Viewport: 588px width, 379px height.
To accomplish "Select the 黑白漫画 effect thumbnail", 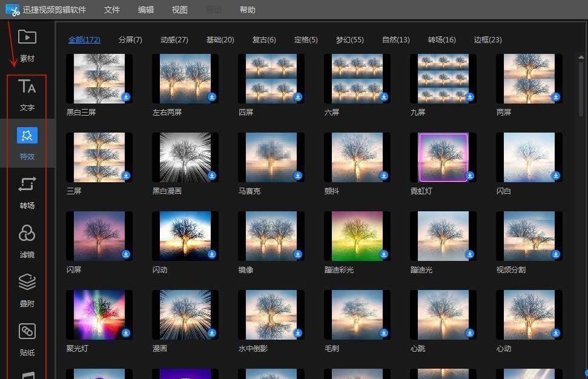I will [x=185, y=157].
